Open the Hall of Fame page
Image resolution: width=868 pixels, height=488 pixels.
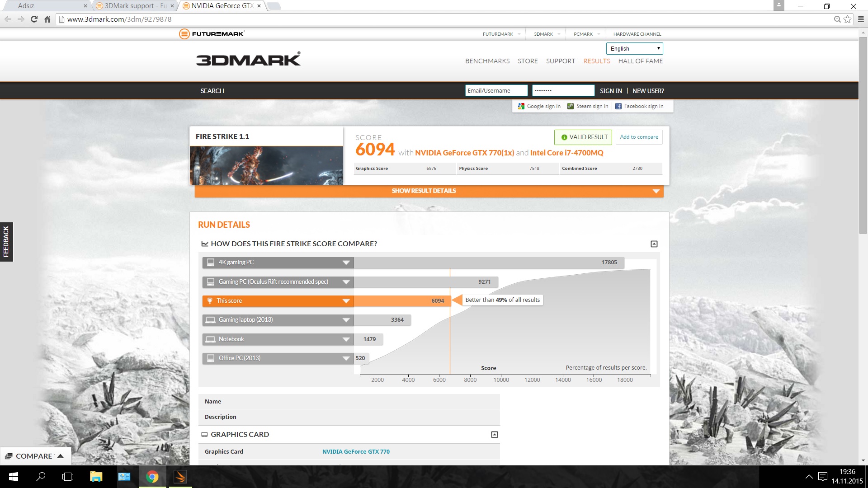(x=641, y=61)
